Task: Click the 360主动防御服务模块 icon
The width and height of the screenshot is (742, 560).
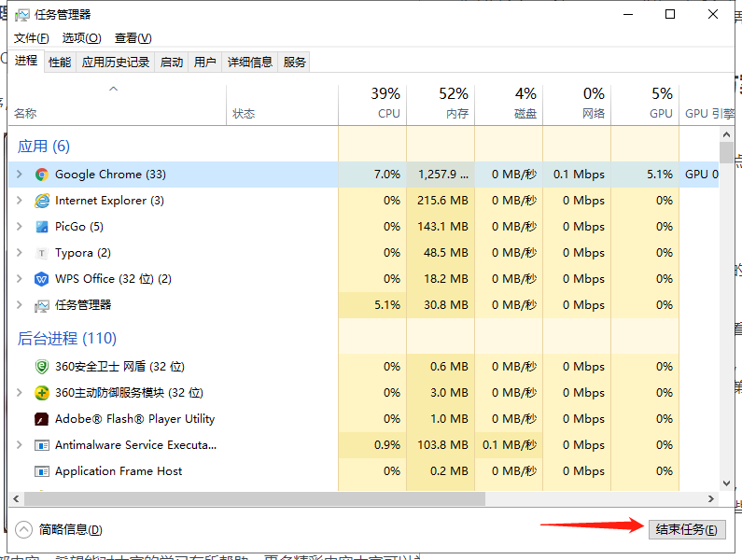Action: tap(42, 393)
